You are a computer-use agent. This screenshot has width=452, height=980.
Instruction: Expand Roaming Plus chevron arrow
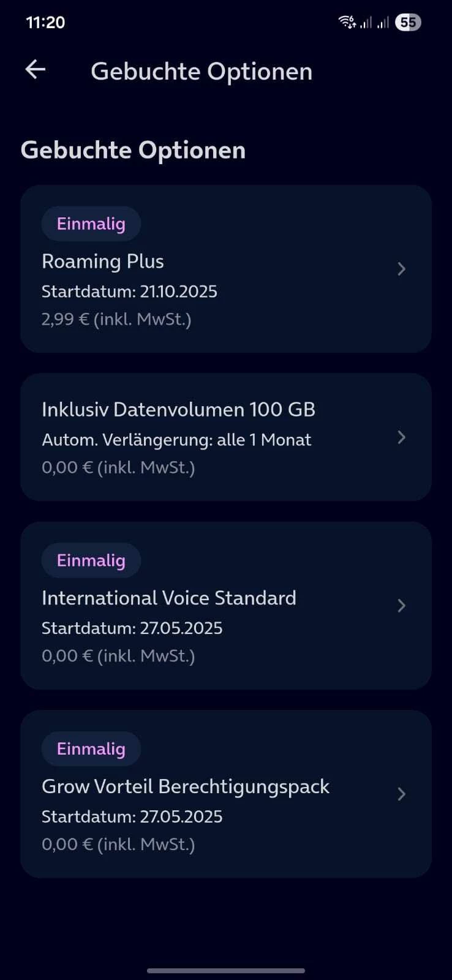(x=401, y=269)
